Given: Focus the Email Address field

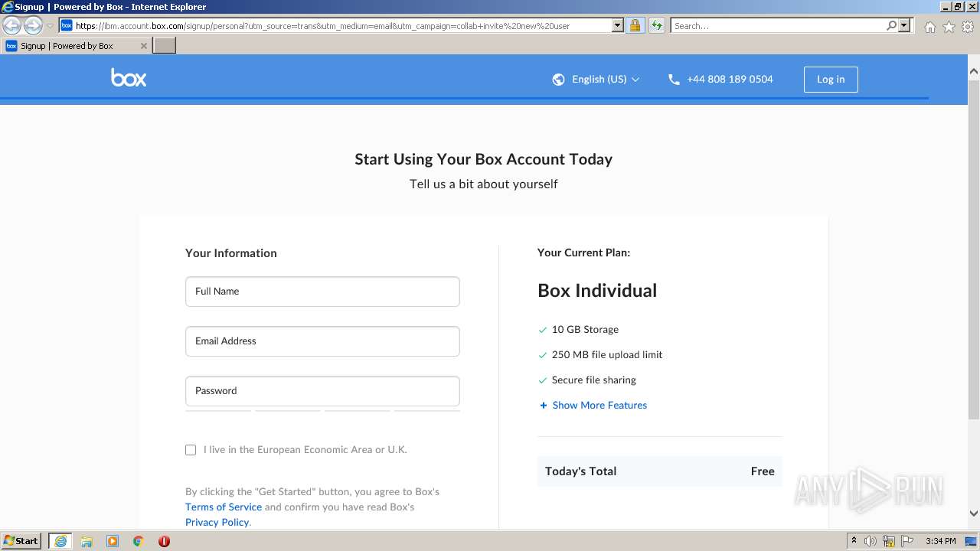Looking at the screenshot, I should (x=322, y=341).
